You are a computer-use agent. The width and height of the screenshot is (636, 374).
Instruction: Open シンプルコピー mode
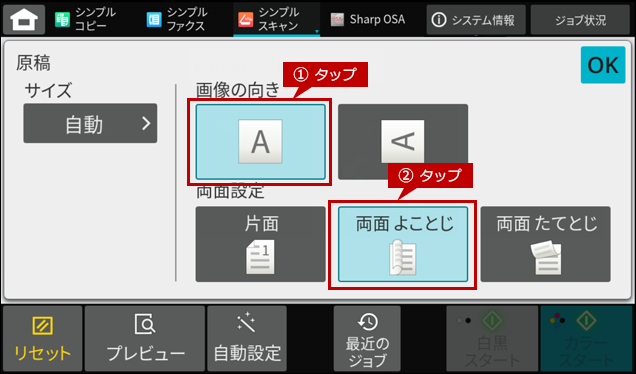[x=87, y=19]
